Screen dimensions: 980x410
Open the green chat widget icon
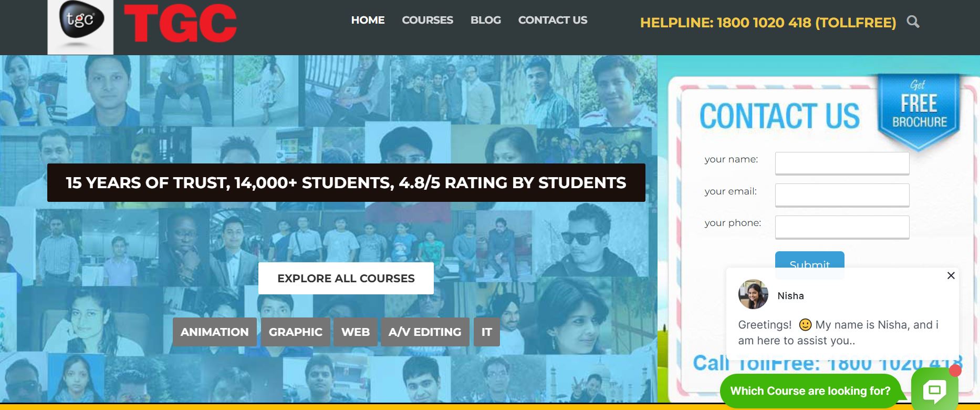click(x=935, y=390)
